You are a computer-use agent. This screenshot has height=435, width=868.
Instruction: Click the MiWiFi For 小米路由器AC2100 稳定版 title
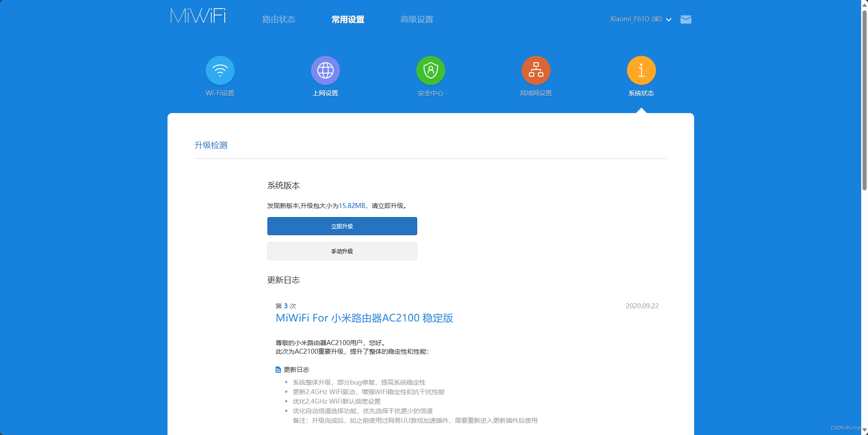point(364,318)
